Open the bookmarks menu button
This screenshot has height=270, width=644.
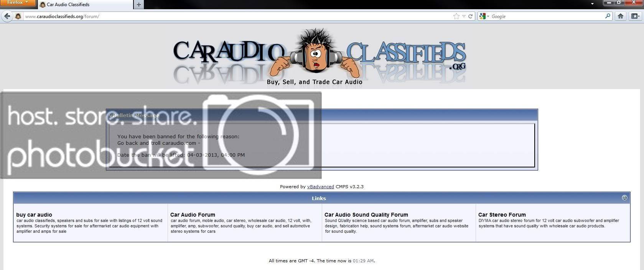click(x=635, y=16)
